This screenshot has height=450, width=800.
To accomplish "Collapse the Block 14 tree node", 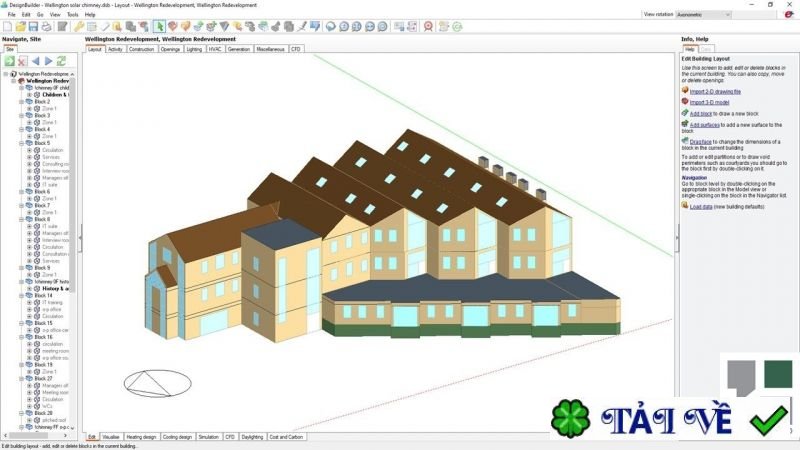I will coord(21,295).
